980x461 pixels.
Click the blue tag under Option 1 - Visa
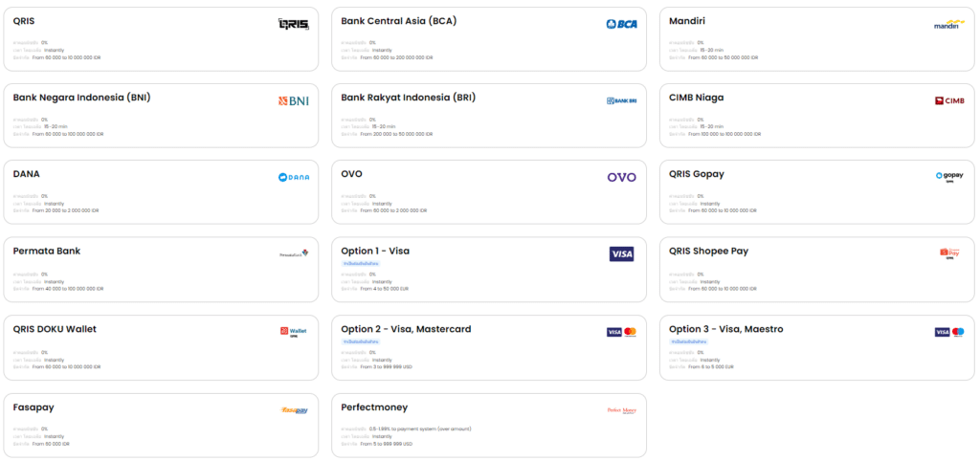(362, 263)
